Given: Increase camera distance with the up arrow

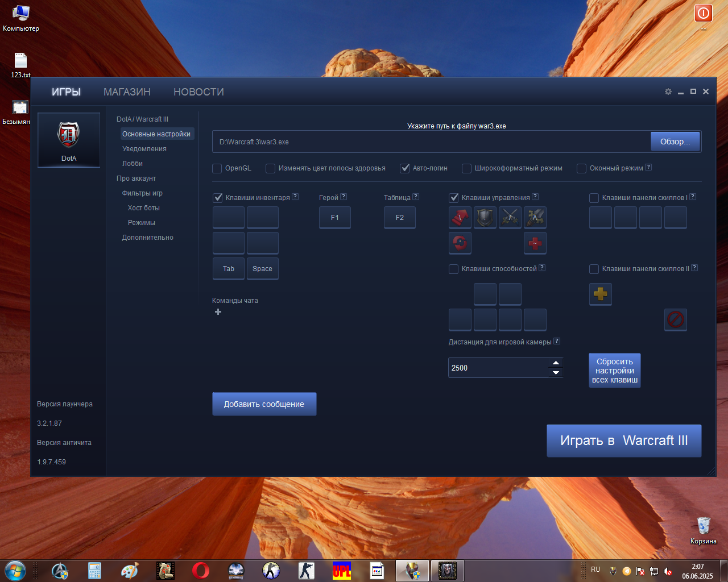Looking at the screenshot, I should tap(556, 363).
